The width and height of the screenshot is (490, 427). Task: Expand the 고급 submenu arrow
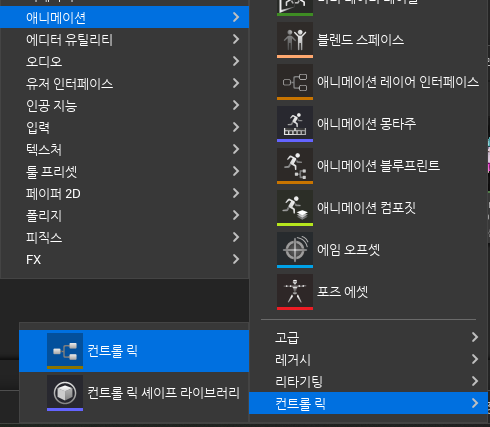[475, 337]
